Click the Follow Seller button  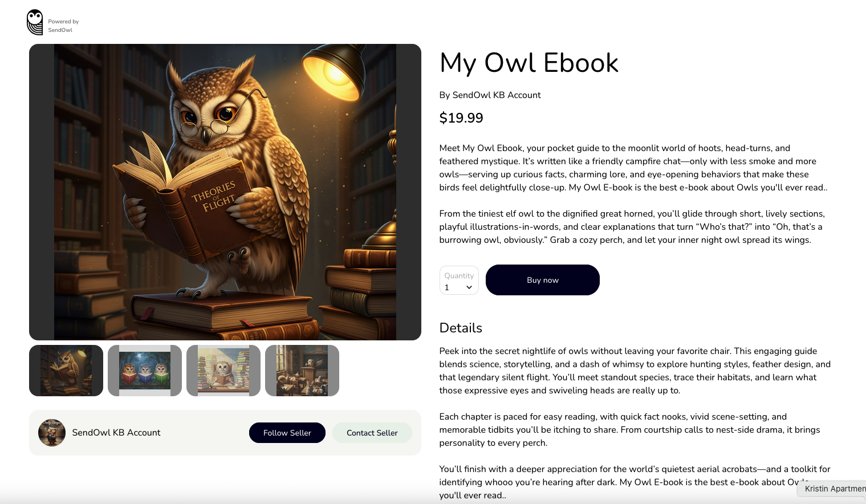tap(287, 433)
